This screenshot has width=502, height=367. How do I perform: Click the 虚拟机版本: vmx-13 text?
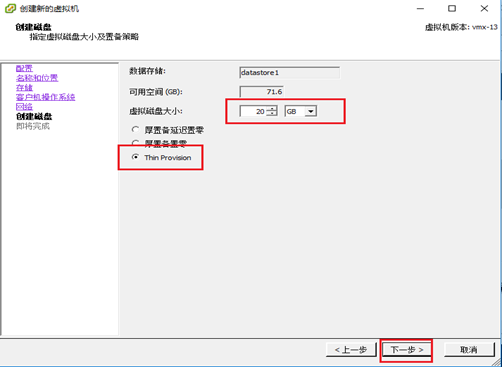(461, 27)
